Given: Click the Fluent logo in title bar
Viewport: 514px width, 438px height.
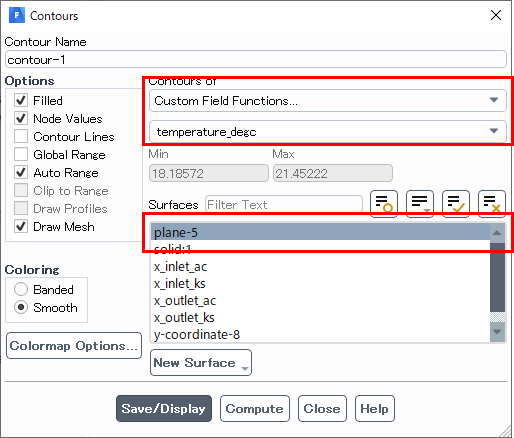Looking at the screenshot, I should pyautogui.click(x=17, y=15).
